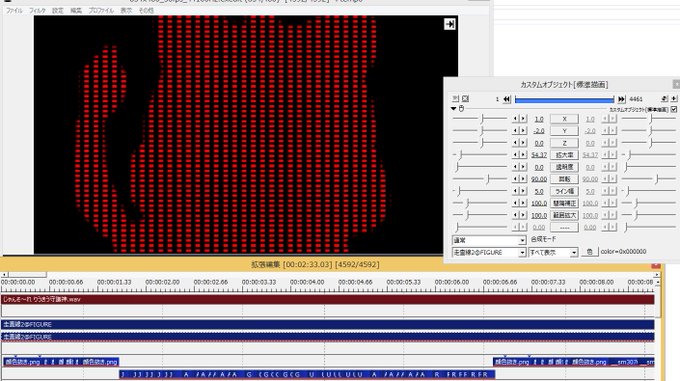Click the right-side 透明度 slider
Screen dimensions: 680x381
tap(650, 167)
